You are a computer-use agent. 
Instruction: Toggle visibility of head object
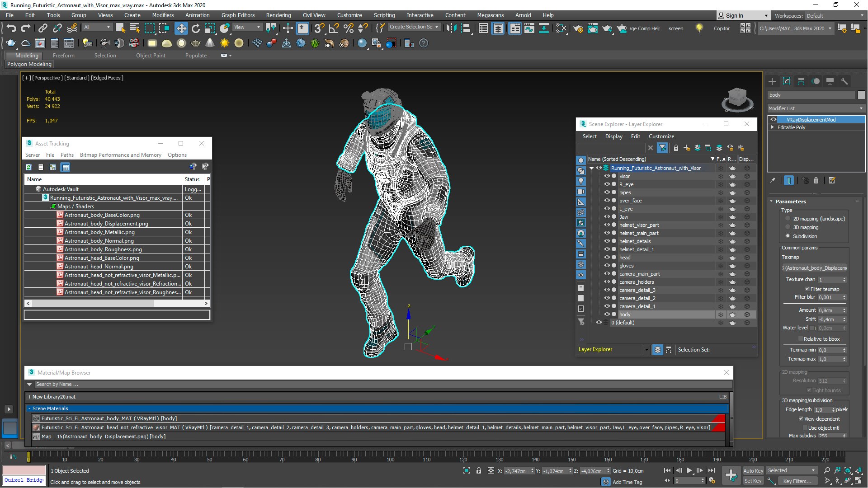(607, 258)
